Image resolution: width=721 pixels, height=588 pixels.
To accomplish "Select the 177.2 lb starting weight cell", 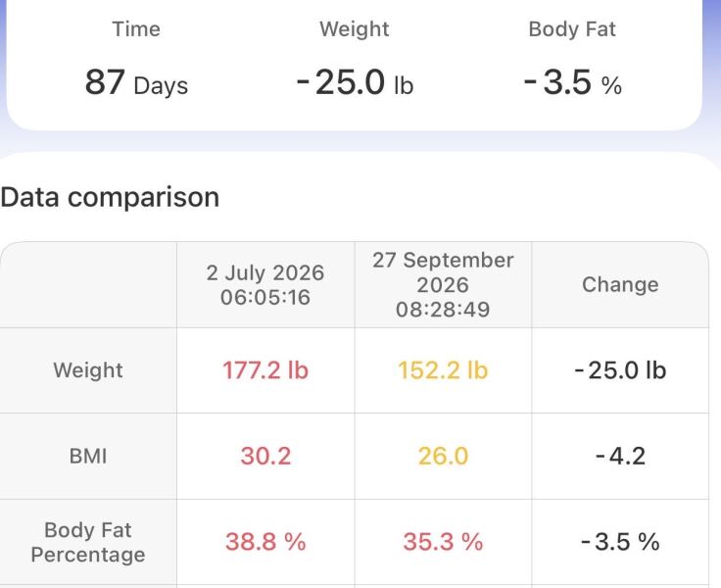I will [265, 370].
